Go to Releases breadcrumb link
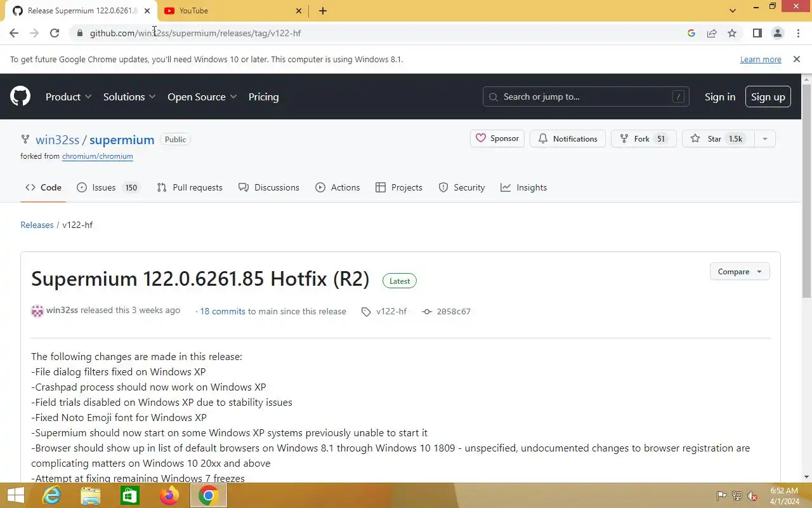The image size is (812, 508). [37, 225]
